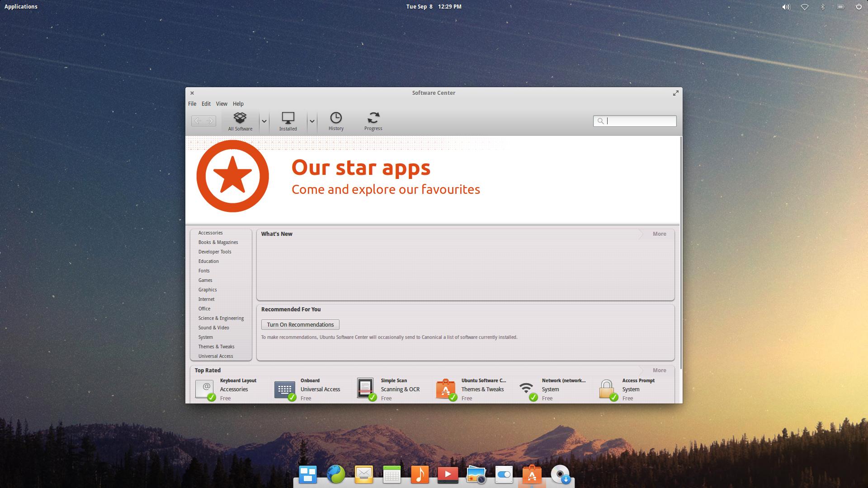This screenshot has width=868, height=488.
Task: Go forward with the right arrow button
Action: 210,121
